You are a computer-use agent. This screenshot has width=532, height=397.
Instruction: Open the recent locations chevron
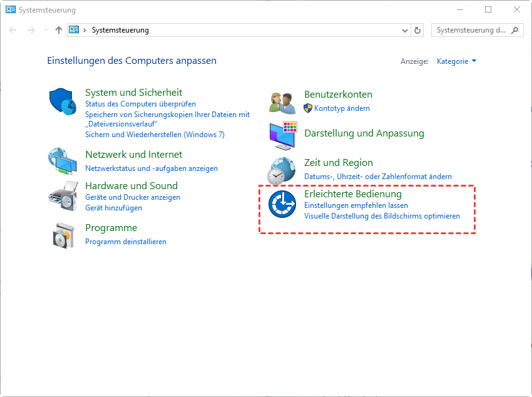[45, 30]
